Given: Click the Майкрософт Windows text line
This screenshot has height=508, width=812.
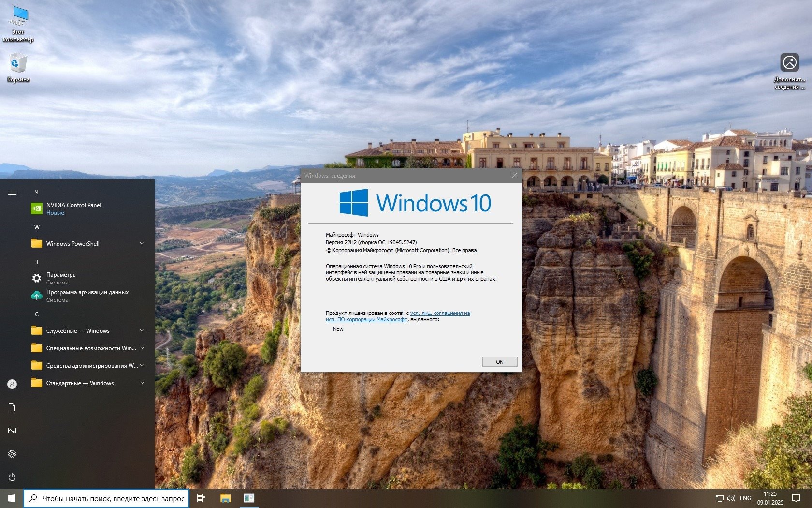Looking at the screenshot, I should tap(352, 235).
